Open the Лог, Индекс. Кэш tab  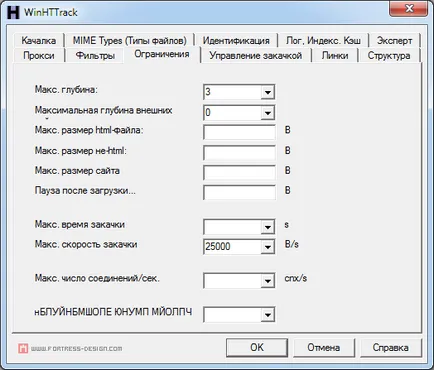click(323, 40)
